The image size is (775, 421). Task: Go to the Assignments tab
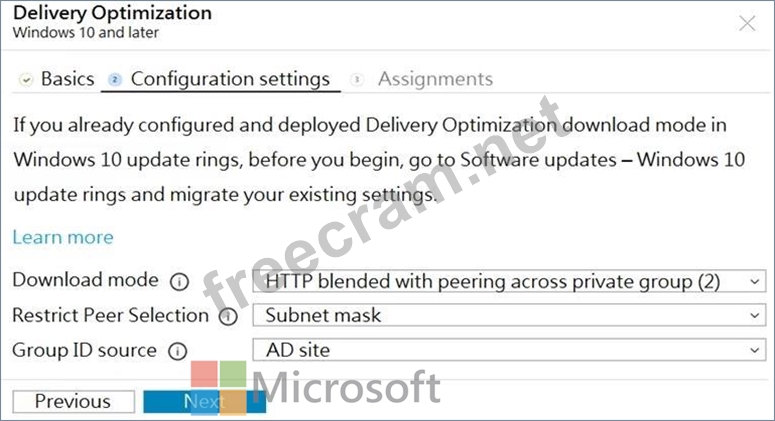(435, 79)
